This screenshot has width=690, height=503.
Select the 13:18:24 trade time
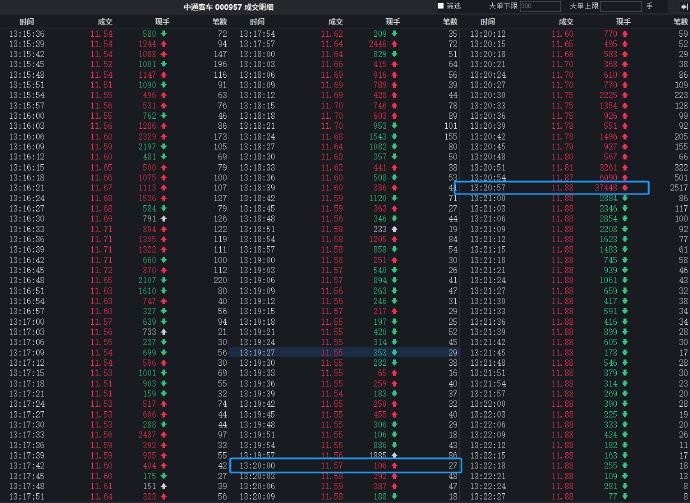257,136
